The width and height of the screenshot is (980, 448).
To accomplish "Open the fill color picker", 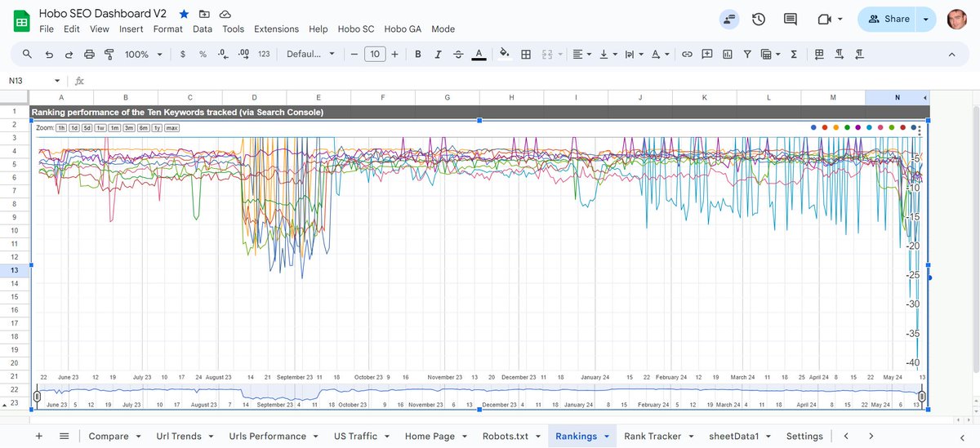I will coord(505,54).
